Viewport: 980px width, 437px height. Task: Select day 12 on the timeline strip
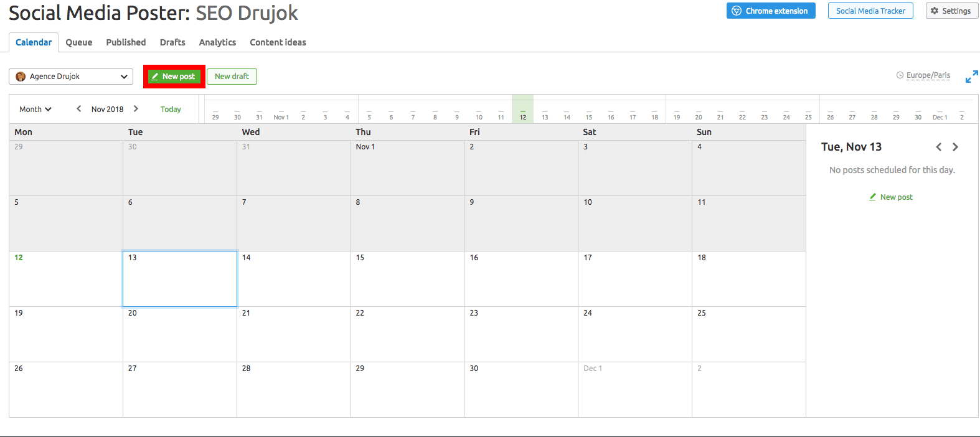click(x=523, y=110)
